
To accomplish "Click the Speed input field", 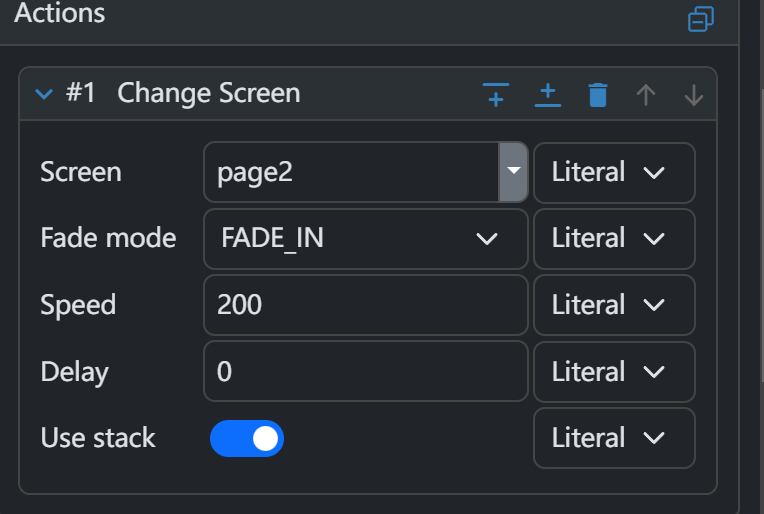I will 365,305.
